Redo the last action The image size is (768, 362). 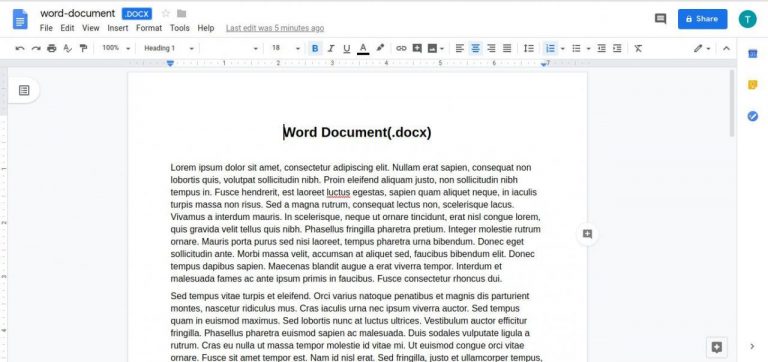pos(36,48)
